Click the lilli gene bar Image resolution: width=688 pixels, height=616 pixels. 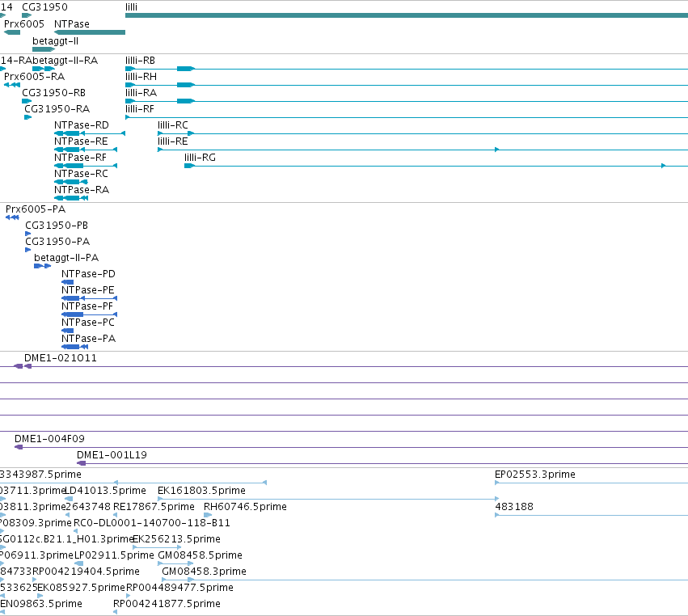[407, 15]
